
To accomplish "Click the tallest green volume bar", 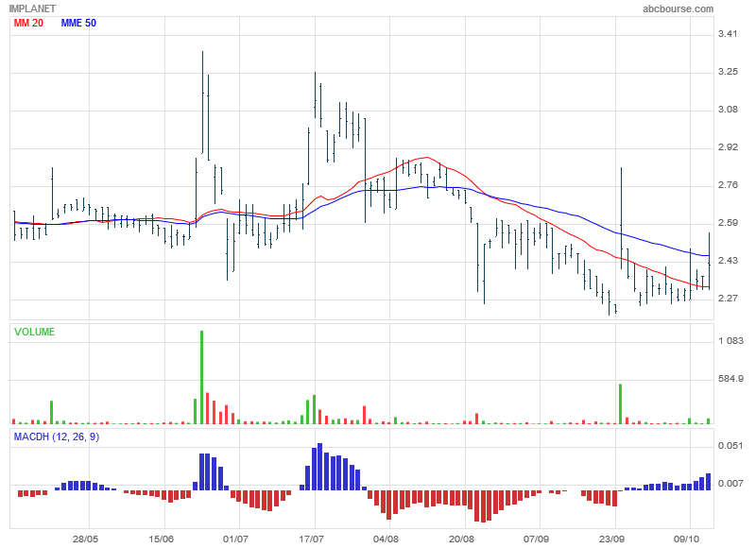I will (201, 377).
